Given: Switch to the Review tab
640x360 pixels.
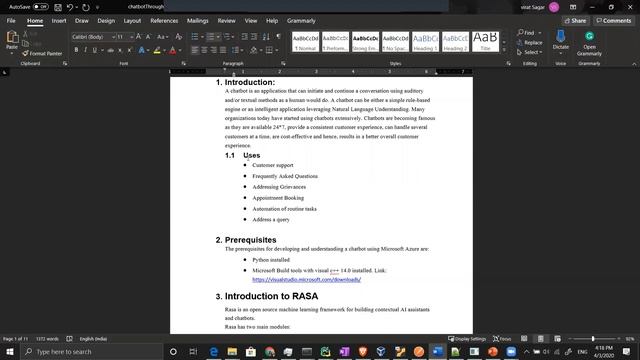Looking at the screenshot, I should [227, 21].
